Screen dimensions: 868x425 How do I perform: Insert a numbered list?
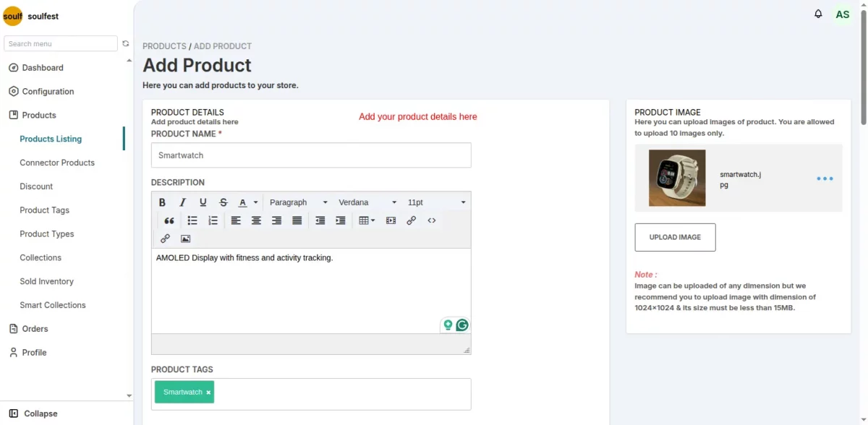coord(213,220)
